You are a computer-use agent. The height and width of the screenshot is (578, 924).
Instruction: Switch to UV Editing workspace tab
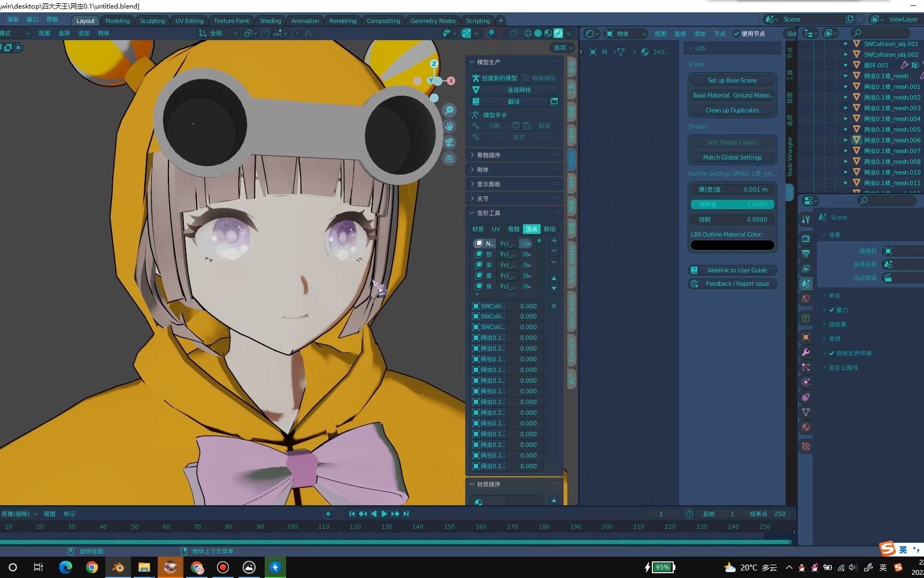(x=189, y=21)
